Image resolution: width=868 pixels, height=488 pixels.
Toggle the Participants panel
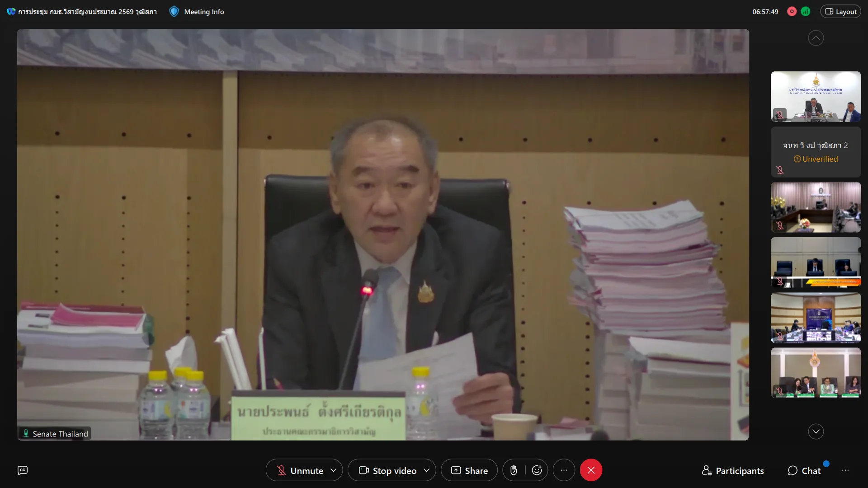pyautogui.click(x=733, y=470)
